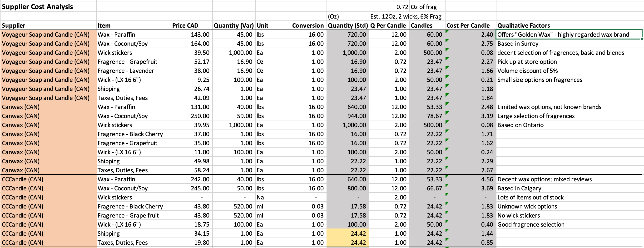Click the 'Quantity (Std)' header cell
This screenshot has height=248, width=644.
point(348,25)
